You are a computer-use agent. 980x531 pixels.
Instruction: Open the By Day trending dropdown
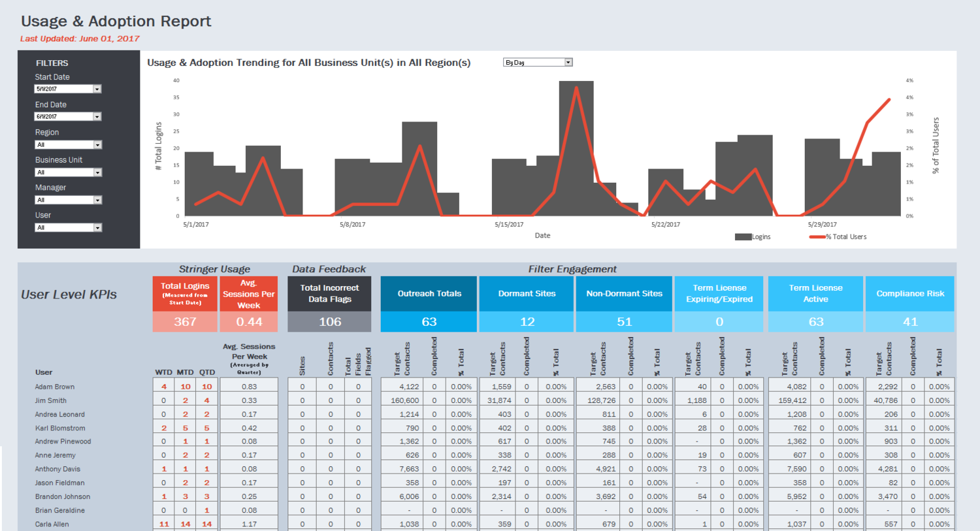(x=568, y=63)
